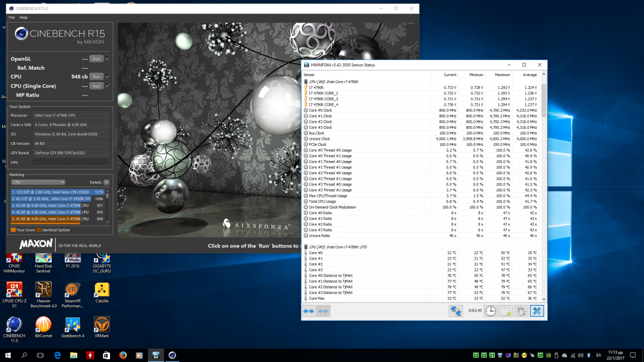The height and width of the screenshot is (362, 644).
Task: Toggle the OpenGL test checkbox
Action: (108, 58)
